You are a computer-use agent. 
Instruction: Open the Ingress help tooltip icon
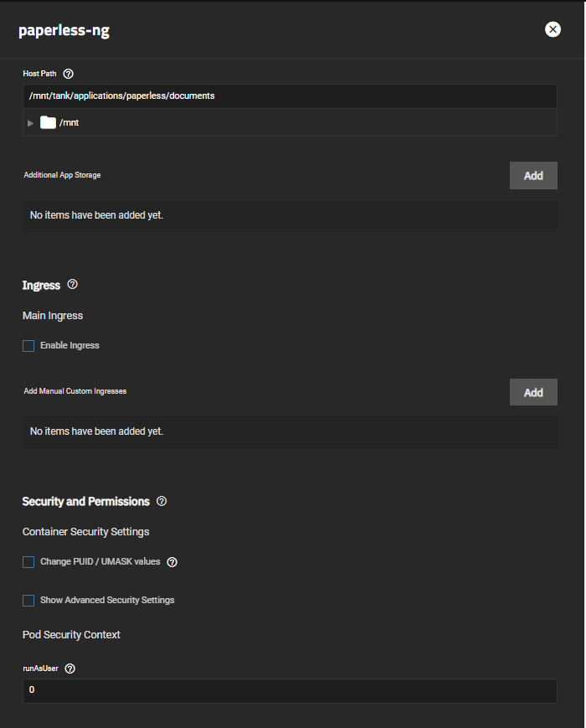point(72,284)
